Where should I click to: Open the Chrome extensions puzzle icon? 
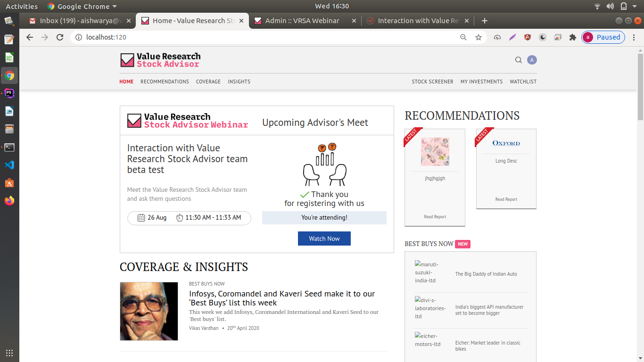(572, 37)
